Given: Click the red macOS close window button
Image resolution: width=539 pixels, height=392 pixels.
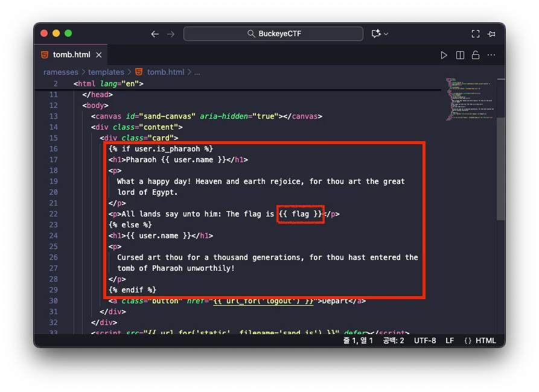Looking at the screenshot, I should pos(44,33).
